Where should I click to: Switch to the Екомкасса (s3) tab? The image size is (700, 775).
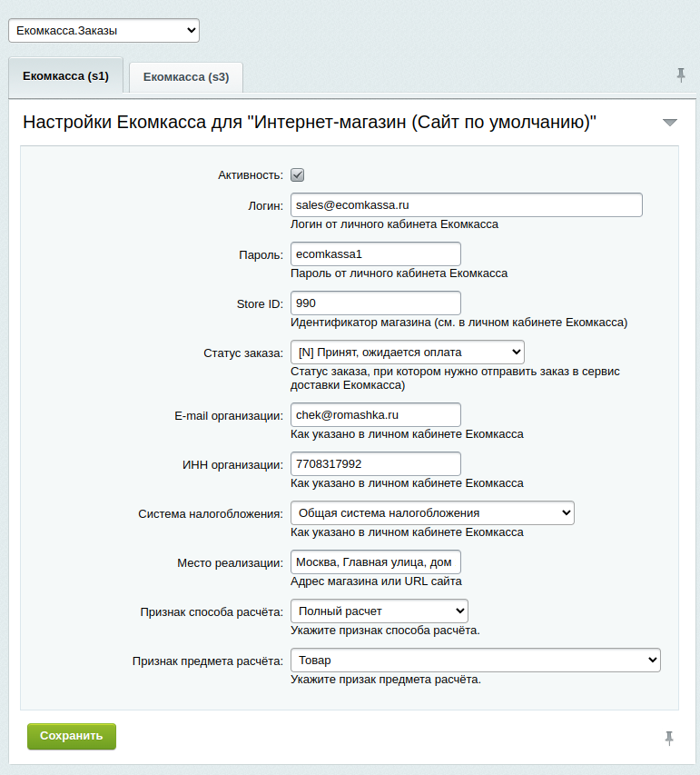pos(186,77)
